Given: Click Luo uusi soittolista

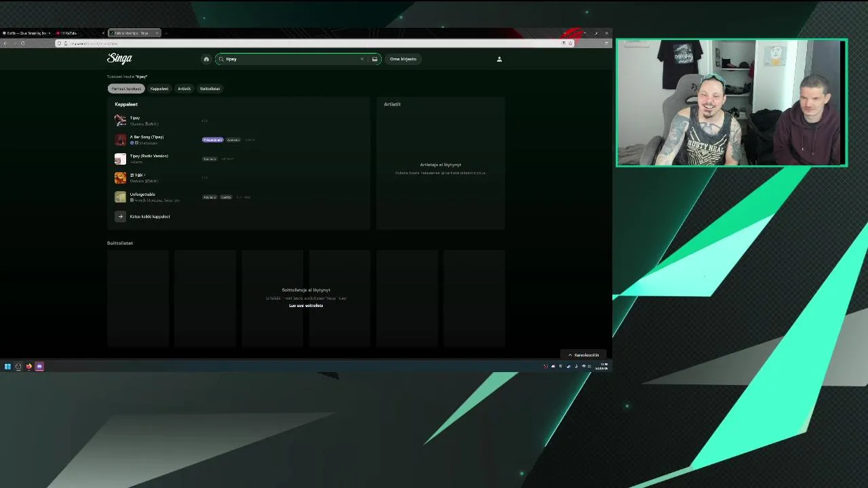Looking at the screenshot, I should pos(306,306).
